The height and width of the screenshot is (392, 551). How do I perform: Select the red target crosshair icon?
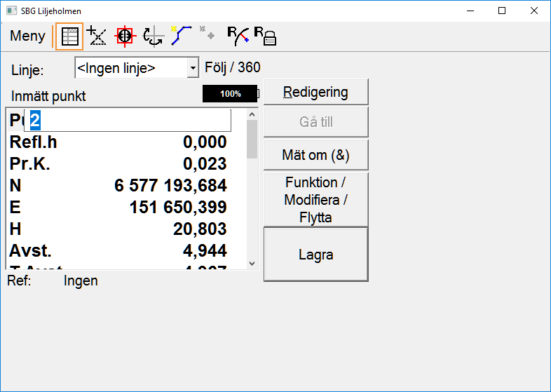124,36
